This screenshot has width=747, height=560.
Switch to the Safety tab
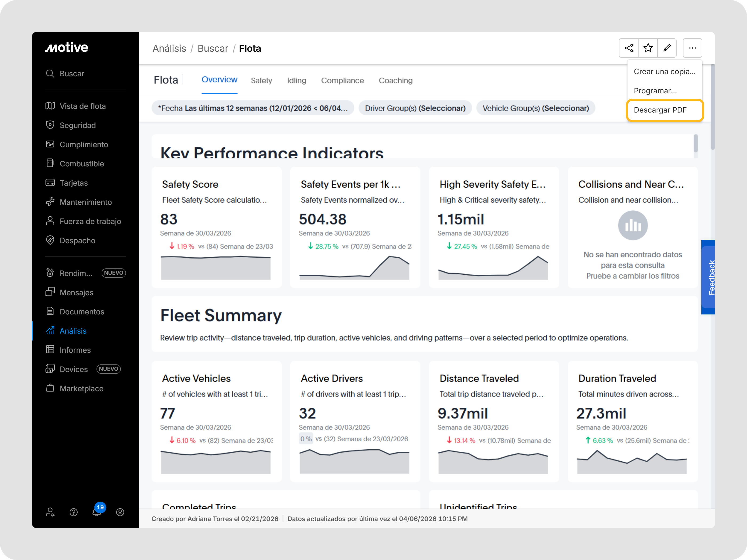click(x=261, y=80)
